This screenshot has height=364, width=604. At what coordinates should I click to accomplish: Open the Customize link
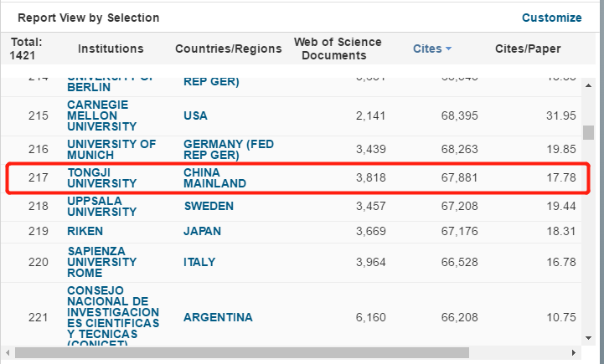[551, 18]
